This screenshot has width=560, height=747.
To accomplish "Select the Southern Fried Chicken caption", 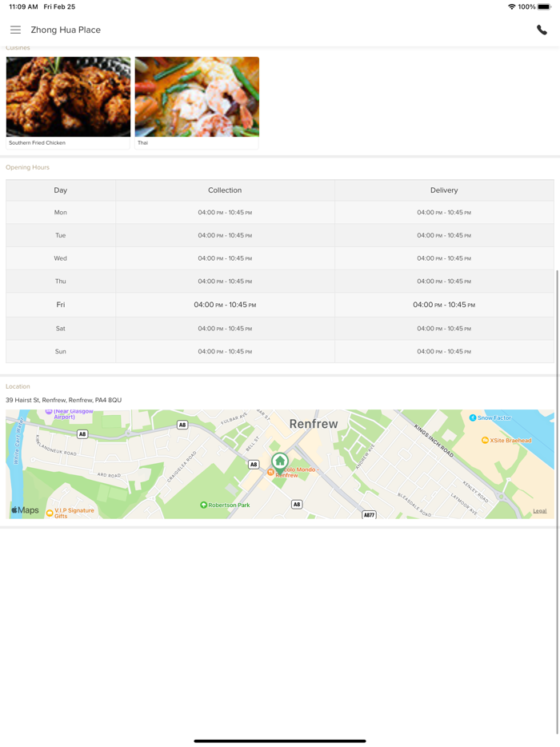I will coord(37,143).
